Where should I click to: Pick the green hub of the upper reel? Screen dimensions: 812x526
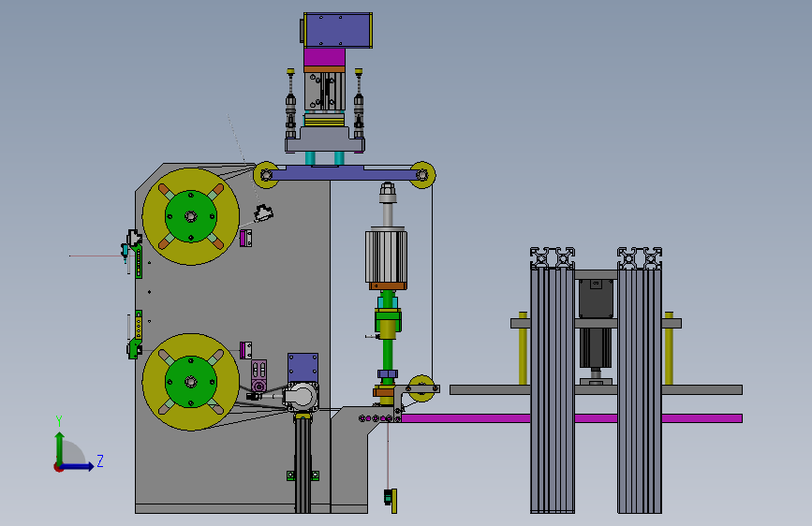[190, 216]
